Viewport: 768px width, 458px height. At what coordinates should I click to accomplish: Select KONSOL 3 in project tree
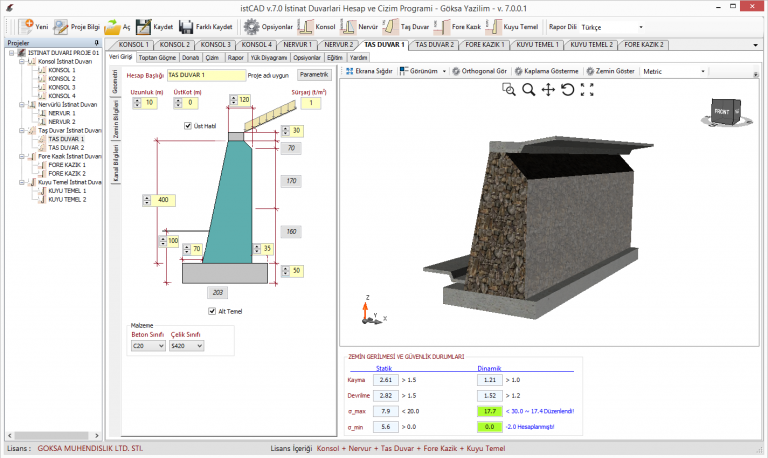tap(62, 87)
